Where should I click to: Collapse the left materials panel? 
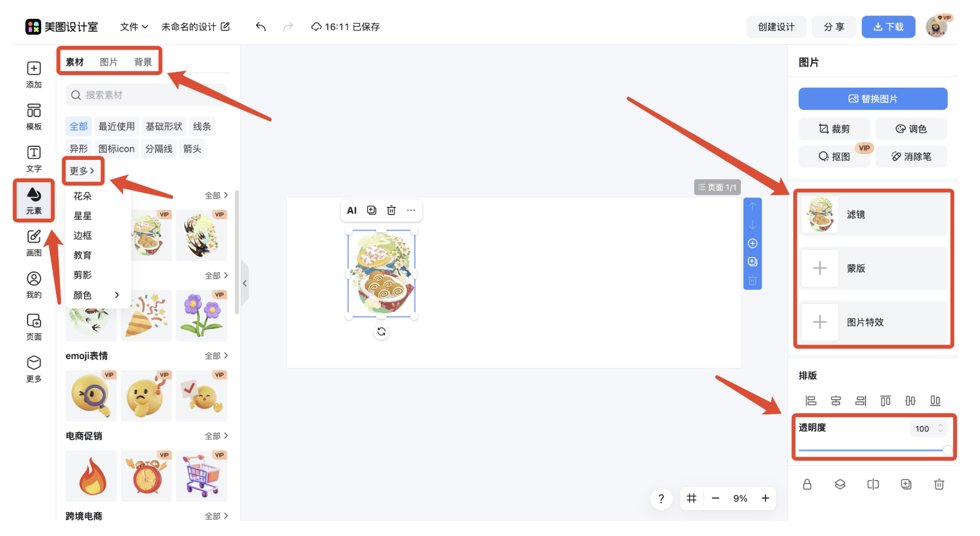click(244, 283)
